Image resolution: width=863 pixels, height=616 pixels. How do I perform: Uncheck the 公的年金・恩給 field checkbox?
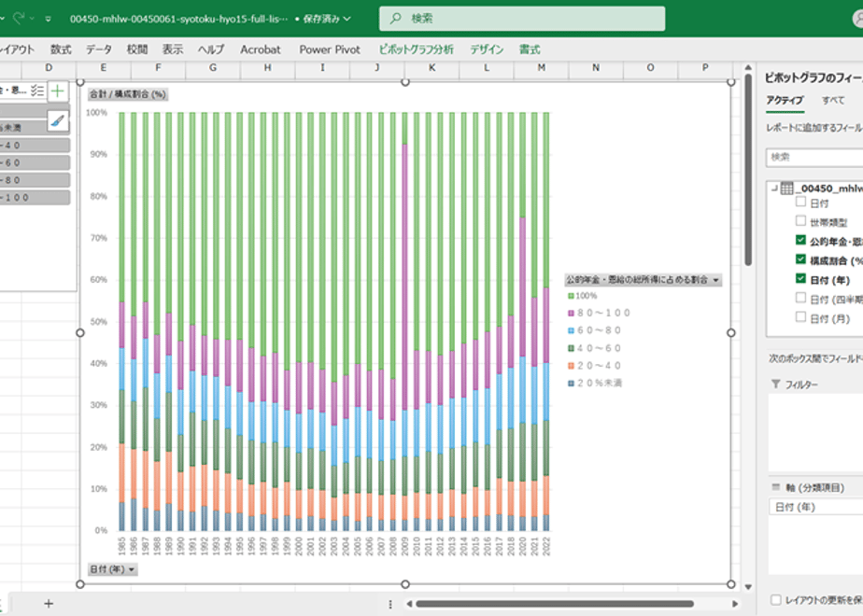[800, 241]
